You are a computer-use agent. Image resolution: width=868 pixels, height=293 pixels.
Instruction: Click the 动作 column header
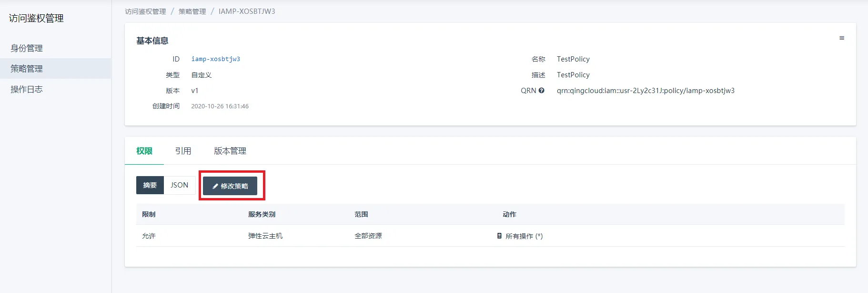(x=509, y=214)
